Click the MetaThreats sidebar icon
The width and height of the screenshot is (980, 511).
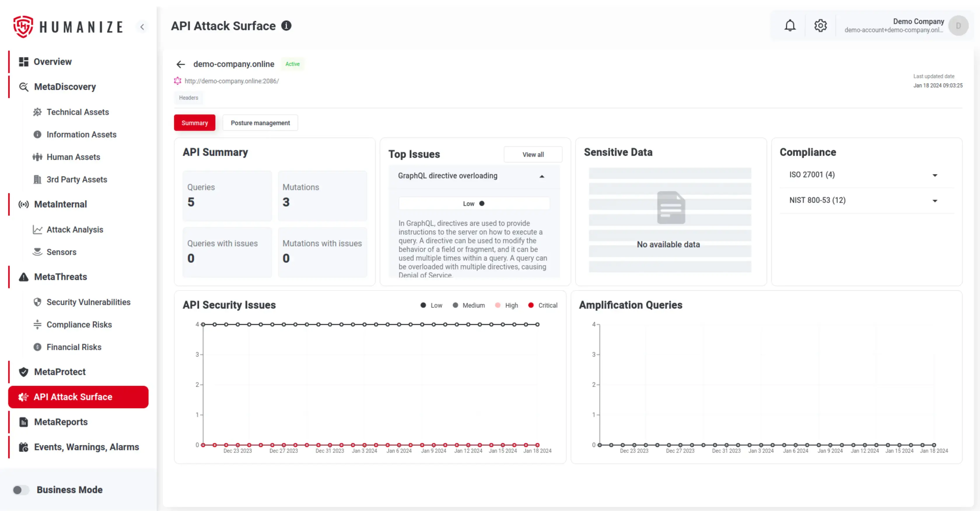[24, 277]
